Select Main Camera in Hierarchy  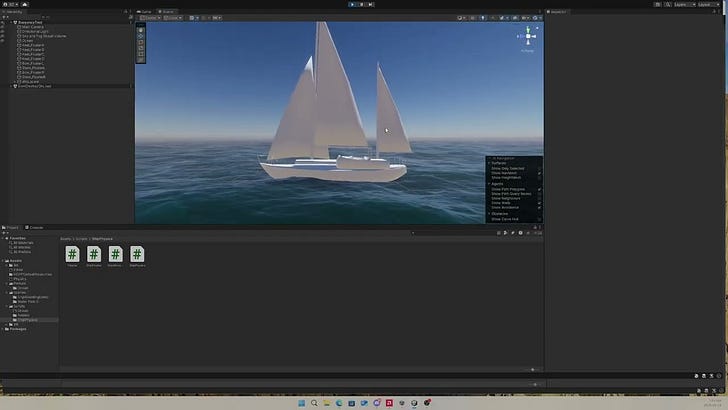(32, 27)
